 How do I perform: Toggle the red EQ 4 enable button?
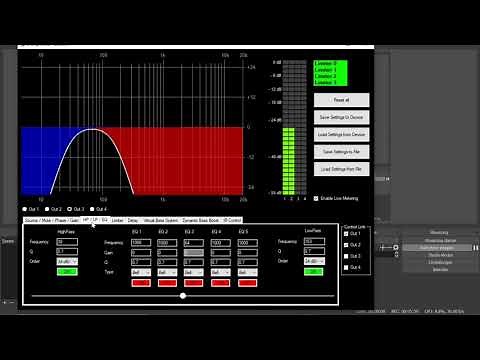coord(220,283)
